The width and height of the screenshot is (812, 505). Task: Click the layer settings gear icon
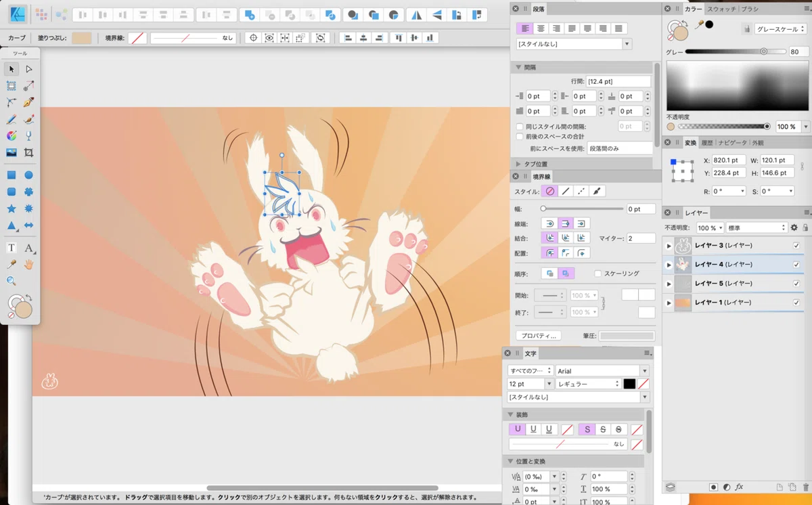[x=794, y=228]
